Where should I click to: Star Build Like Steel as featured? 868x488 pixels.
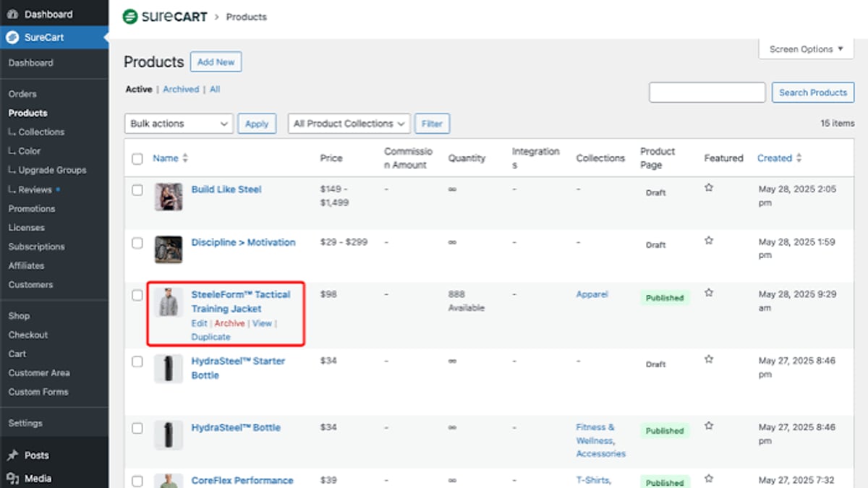[709, 187]
